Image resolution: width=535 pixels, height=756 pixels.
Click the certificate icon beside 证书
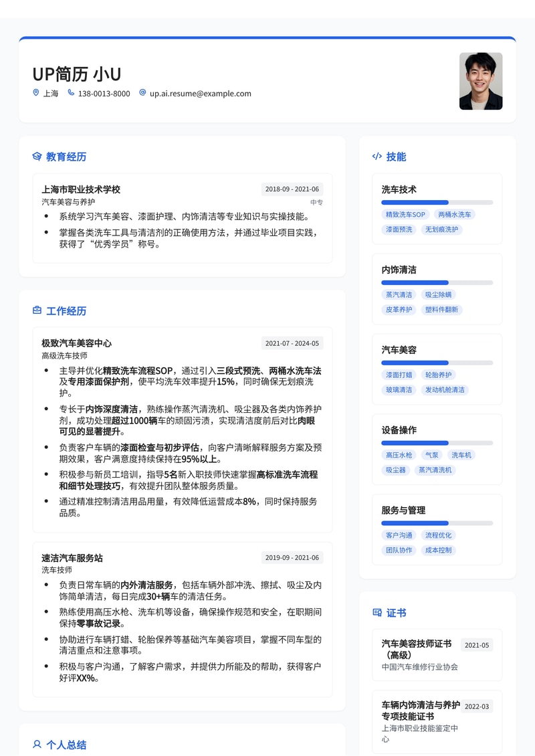coord(377,613)
